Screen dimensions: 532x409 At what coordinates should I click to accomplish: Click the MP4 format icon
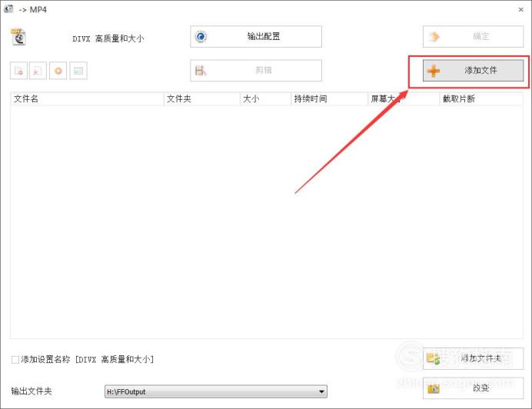(18, 37)
